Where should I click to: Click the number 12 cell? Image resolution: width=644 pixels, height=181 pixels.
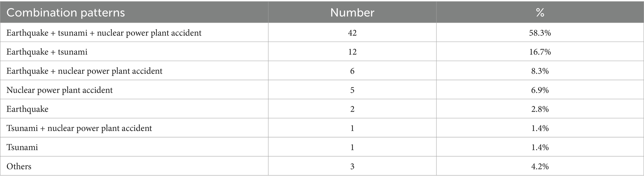click(x=352, y=52)
